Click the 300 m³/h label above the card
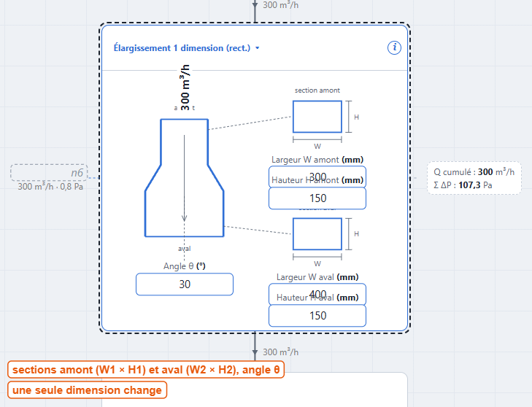 click(280, 5)
